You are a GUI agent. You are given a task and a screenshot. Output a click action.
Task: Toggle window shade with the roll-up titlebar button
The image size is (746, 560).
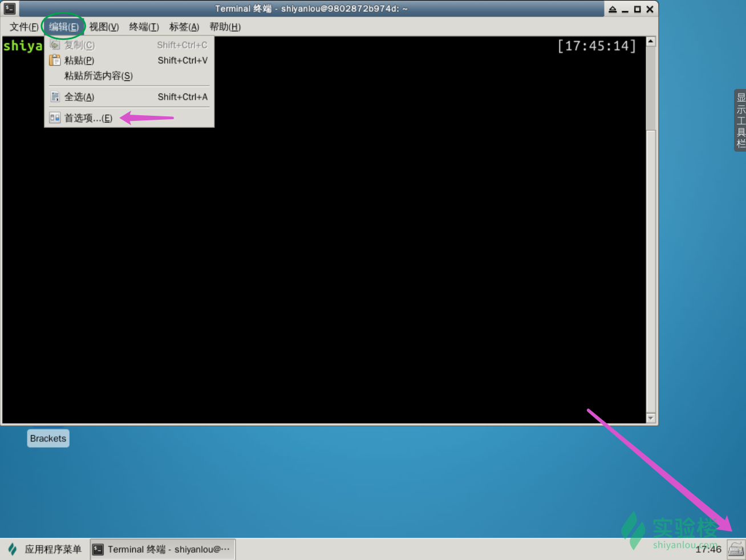tap(613, 8)
